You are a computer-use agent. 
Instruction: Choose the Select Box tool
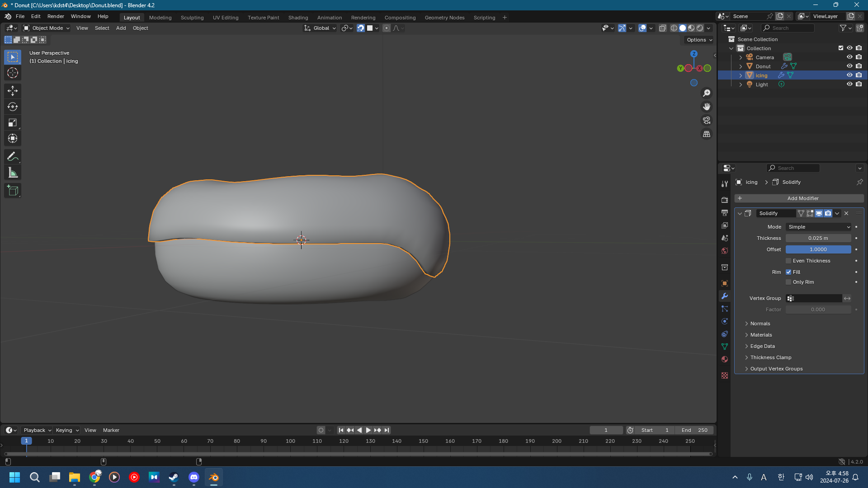pyautogui.click(x=13, y=57)
